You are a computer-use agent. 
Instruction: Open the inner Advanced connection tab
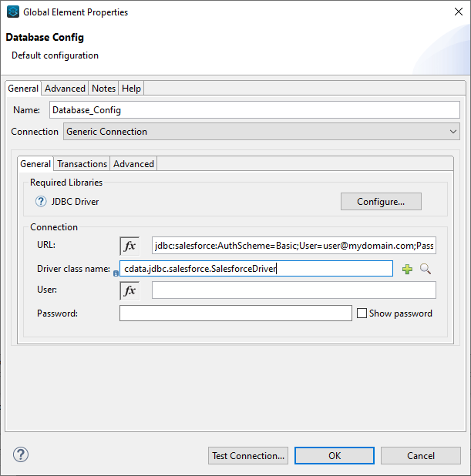point(134,164)
